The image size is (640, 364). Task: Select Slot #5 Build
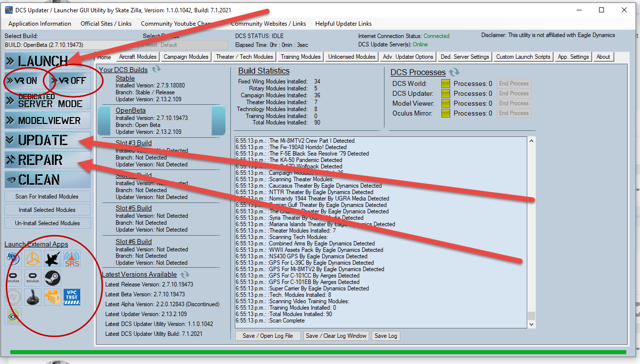coord(133,208)
